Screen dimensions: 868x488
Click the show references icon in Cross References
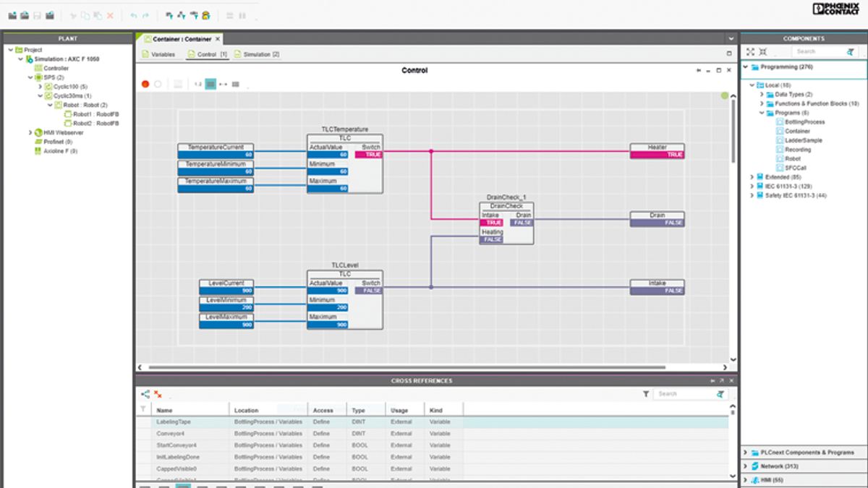[145, 394]
